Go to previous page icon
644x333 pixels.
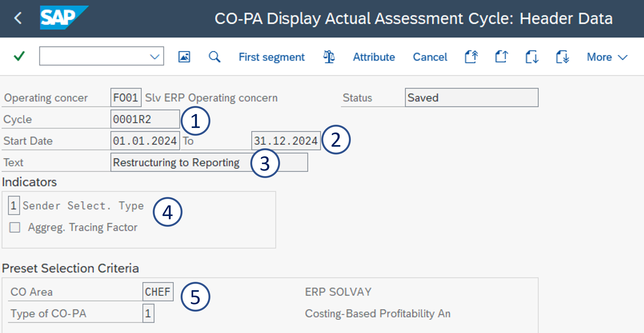(501, 57)
